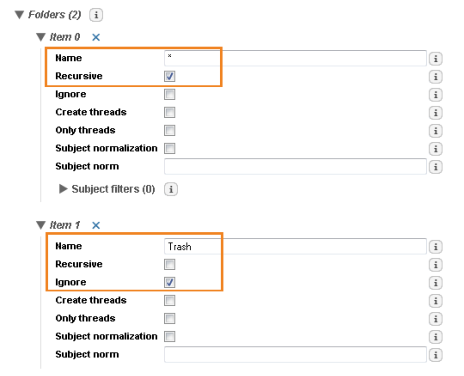The image size is (464, 376).
Task: Enable Ignore checkbox in Item 0
Action: point(170,94)
